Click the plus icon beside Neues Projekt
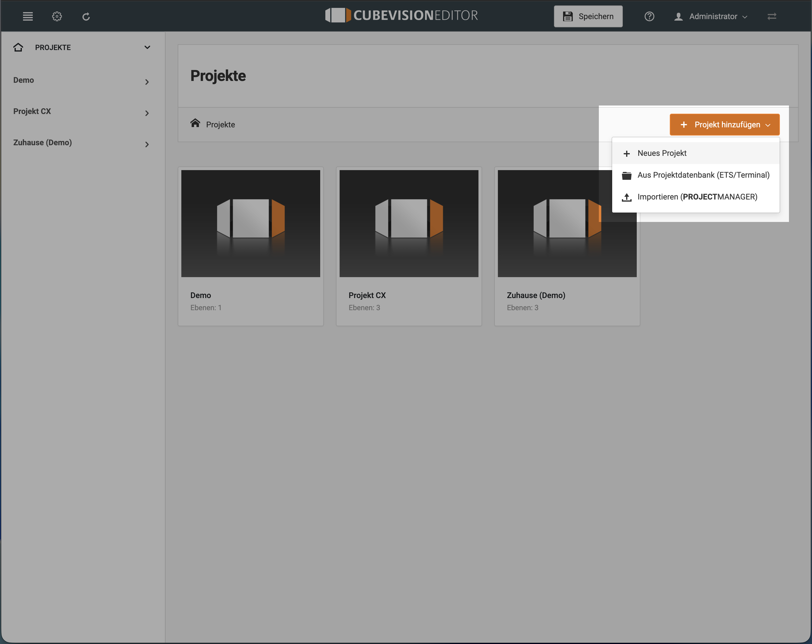The height and width of the screenshot is (644, 812). click(627, 154)
